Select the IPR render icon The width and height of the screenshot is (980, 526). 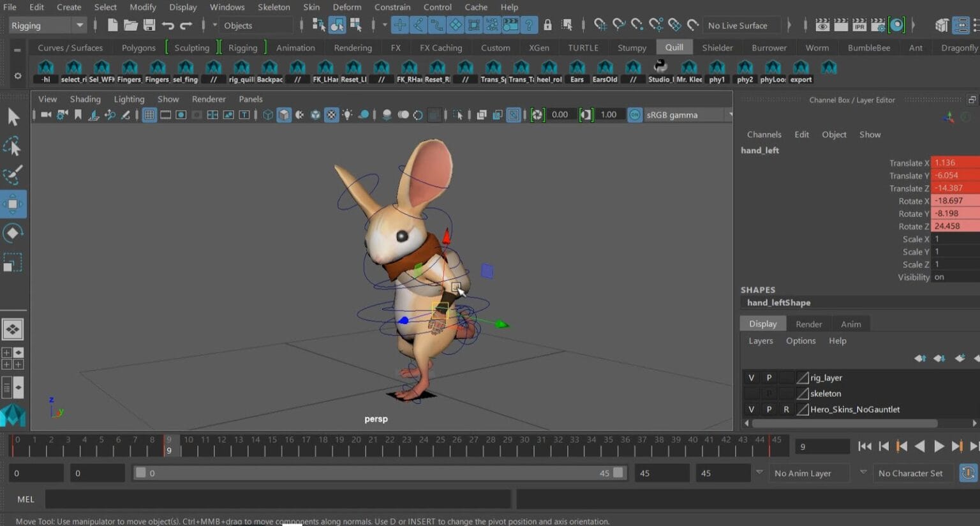tap(858, 26)
